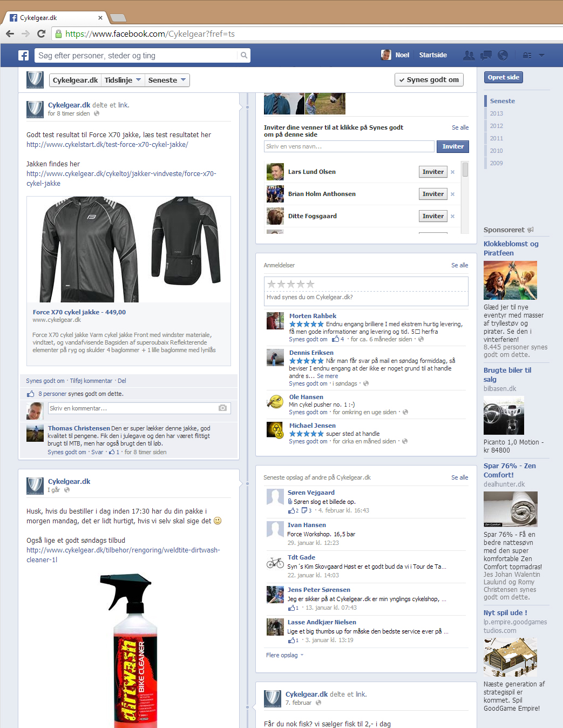Click the invite list scrollbar thumb

click(465, 170)
